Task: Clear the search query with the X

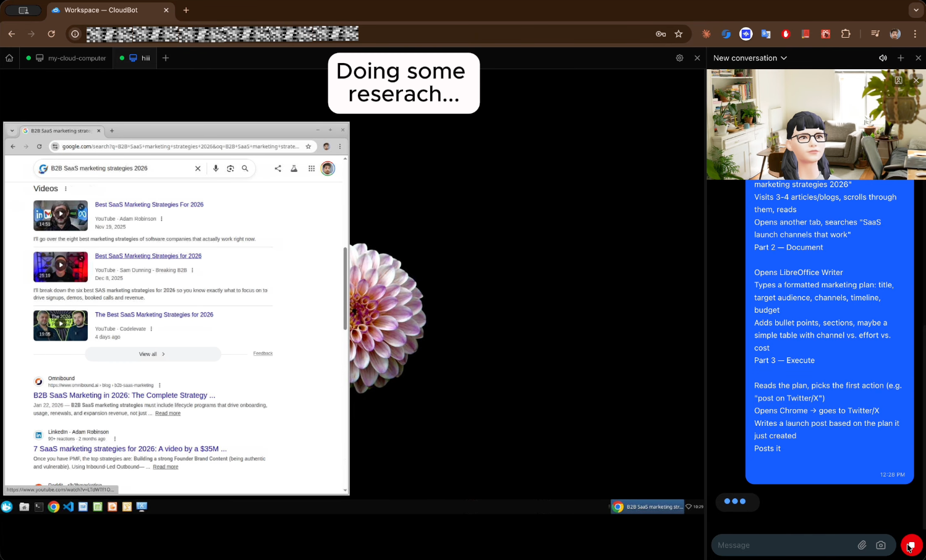Action: tap(198, 168)
